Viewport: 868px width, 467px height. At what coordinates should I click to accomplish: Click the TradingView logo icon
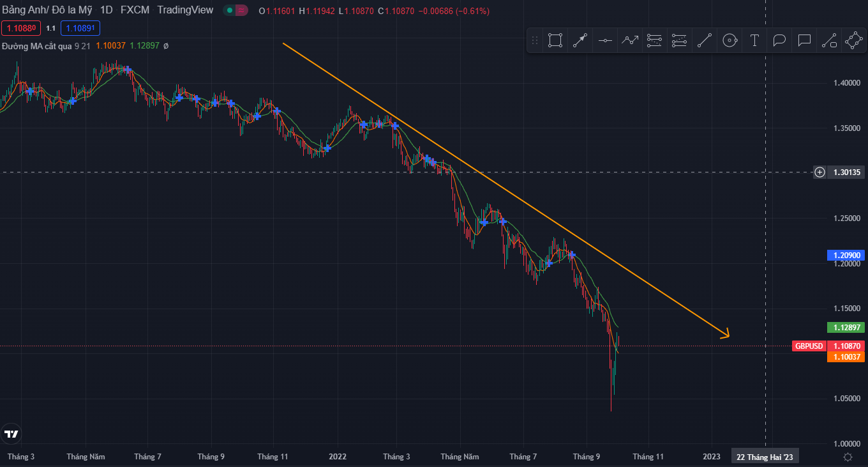tap(11, 434)
